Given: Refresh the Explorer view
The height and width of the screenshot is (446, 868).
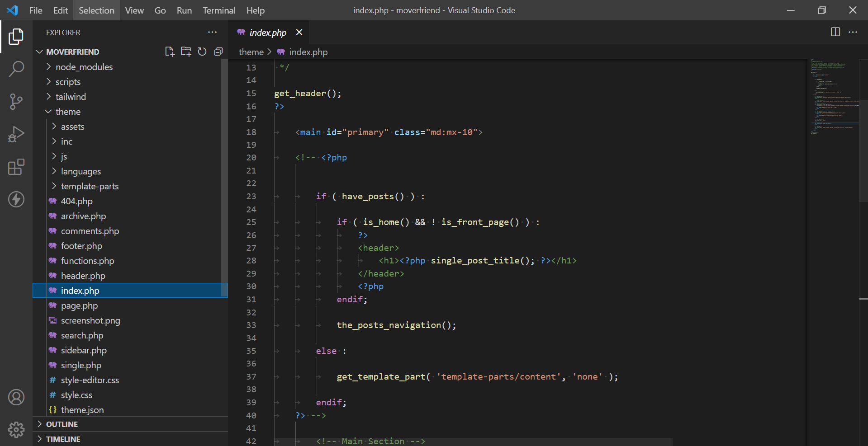Looking at the screenshot, I should (202, 52).
